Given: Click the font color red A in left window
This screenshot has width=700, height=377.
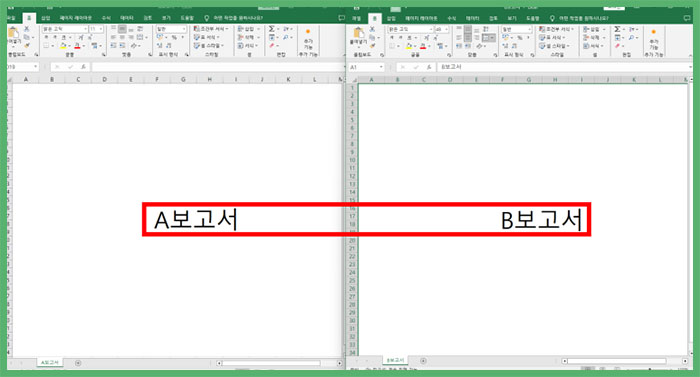Looking at the screenshot, I should coord(77,46).
